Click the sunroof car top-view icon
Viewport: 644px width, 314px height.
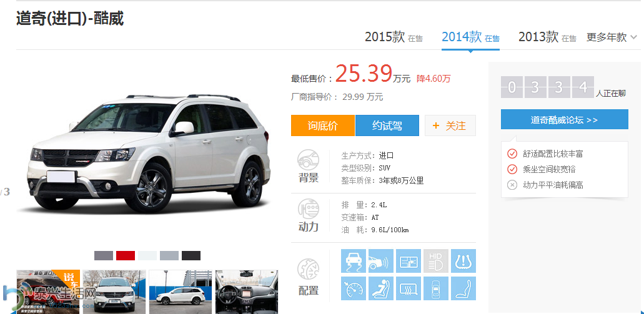(436, 288)
